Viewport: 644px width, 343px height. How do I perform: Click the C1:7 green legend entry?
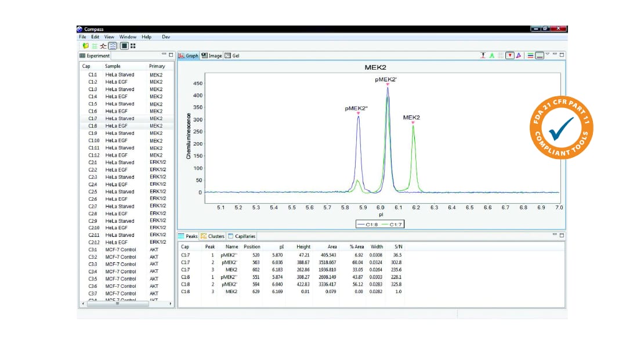click(x=392, y=224)
